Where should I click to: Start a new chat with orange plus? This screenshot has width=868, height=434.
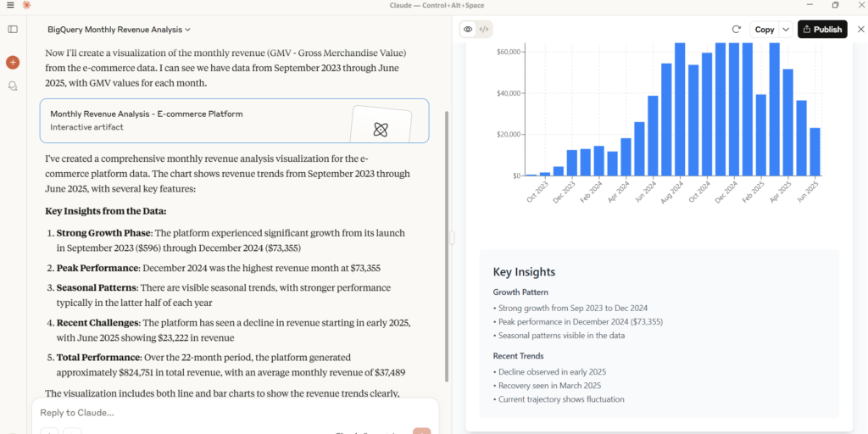tap(13, 62)
